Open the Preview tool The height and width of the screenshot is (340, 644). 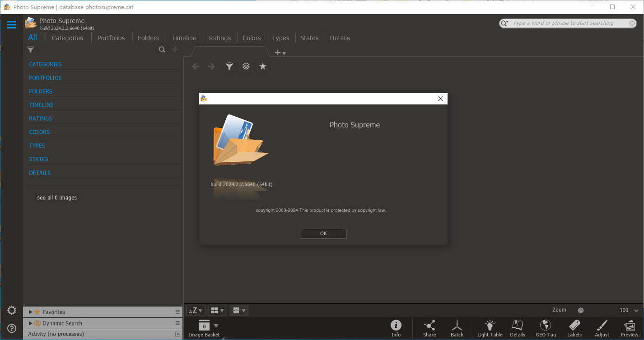pyautogui.click(x=630, y=328)
